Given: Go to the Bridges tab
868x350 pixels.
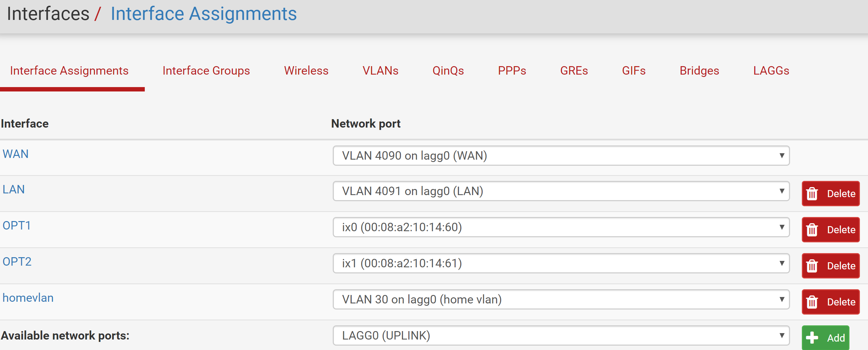Looking at the screenshot, I should point(699,71).
